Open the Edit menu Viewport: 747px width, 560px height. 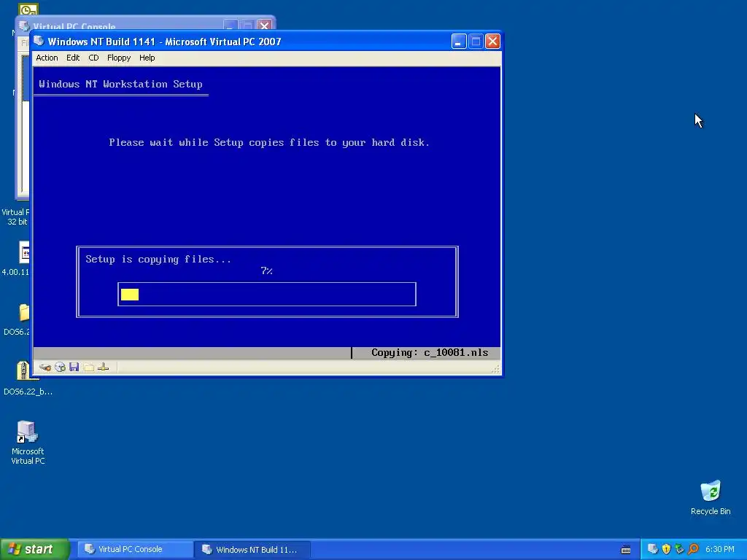coord(73,58)
